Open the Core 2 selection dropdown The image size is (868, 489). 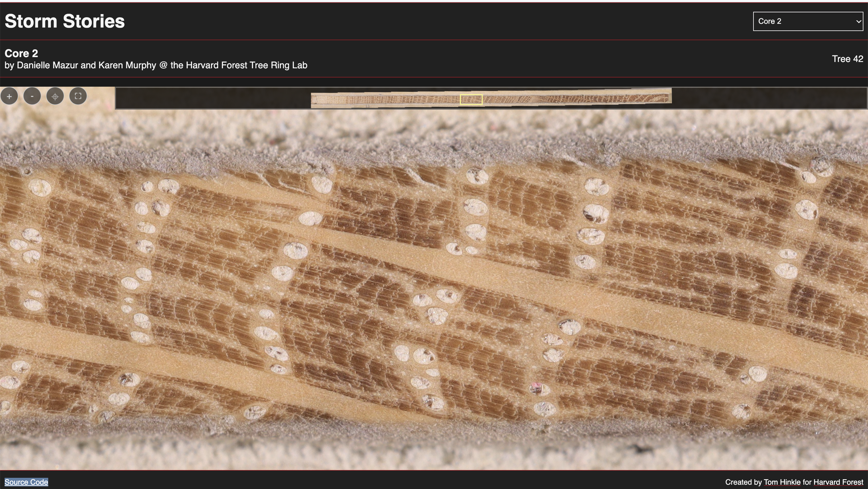(x=807, y=21)
